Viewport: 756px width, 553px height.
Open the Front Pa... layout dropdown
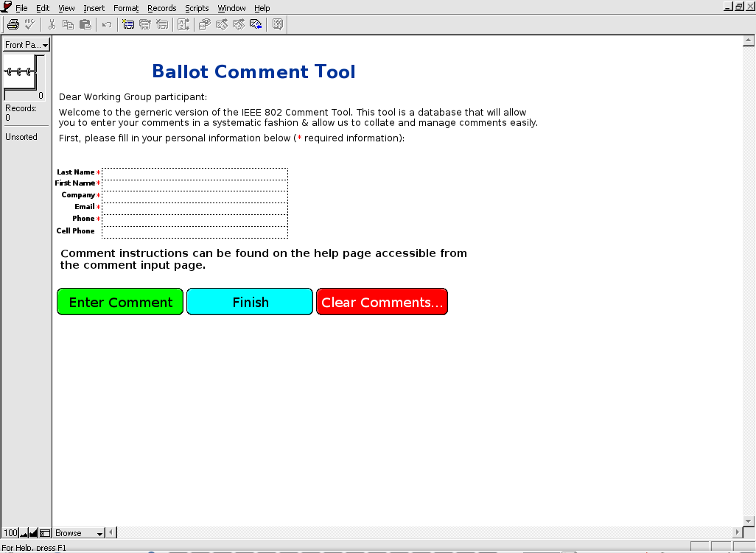click(27, 45)
